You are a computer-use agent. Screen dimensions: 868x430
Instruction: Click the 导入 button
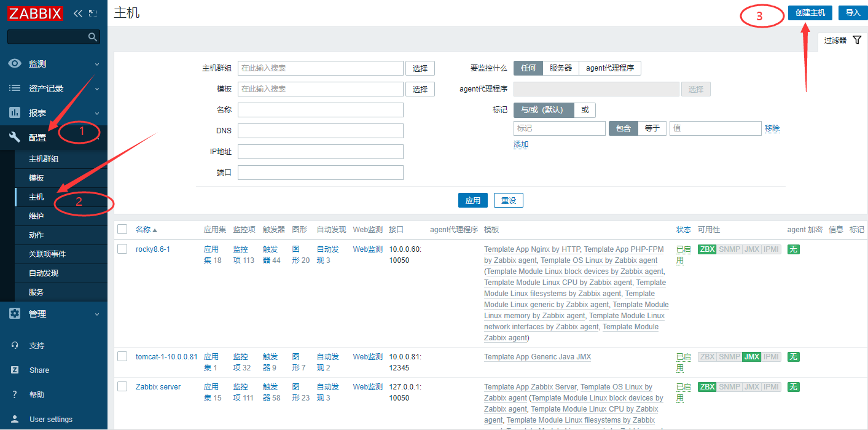click(x=853, y=13)
